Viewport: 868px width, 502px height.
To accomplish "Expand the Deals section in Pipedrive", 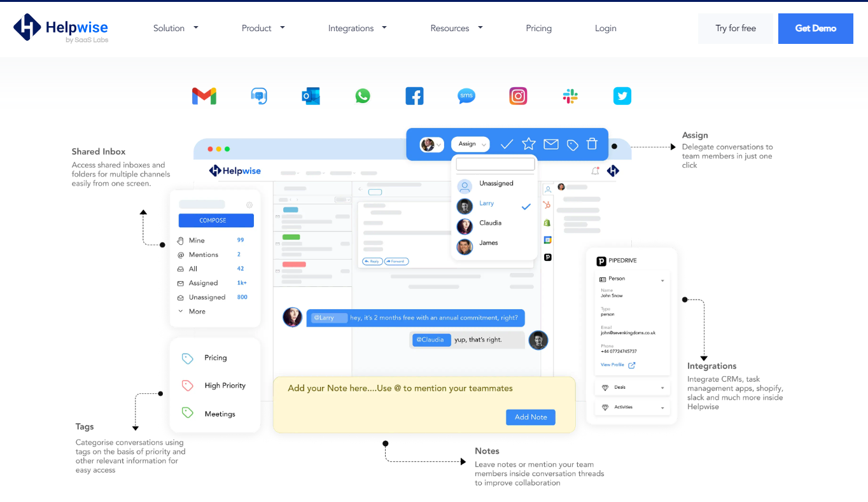I will (632, 387).
